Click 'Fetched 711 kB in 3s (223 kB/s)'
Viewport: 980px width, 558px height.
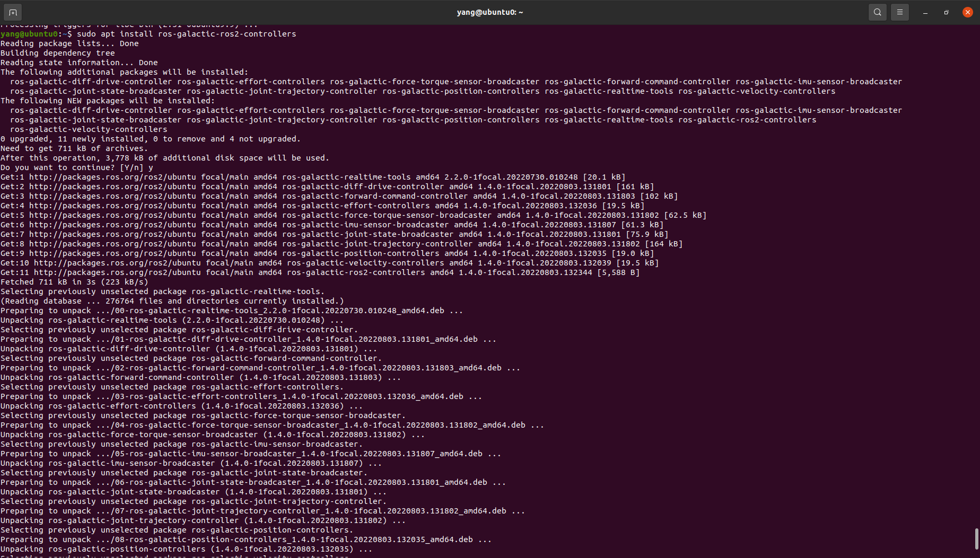[74, 282]
